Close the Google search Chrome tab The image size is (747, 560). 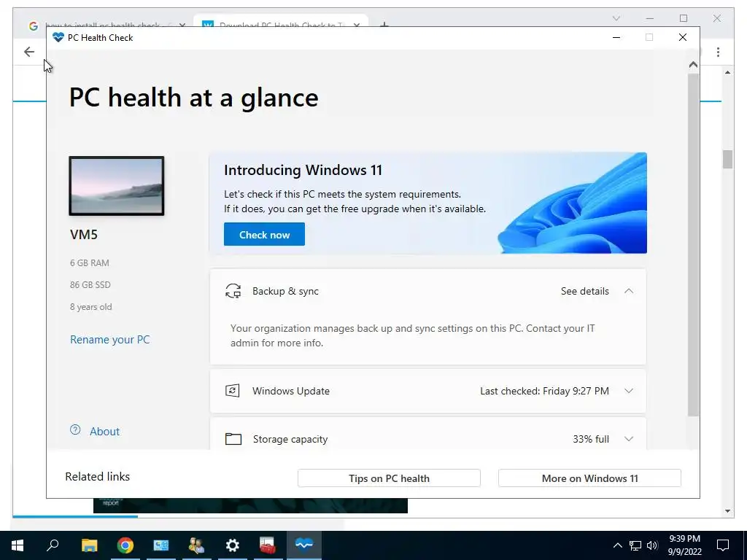[x=182, y=24]
